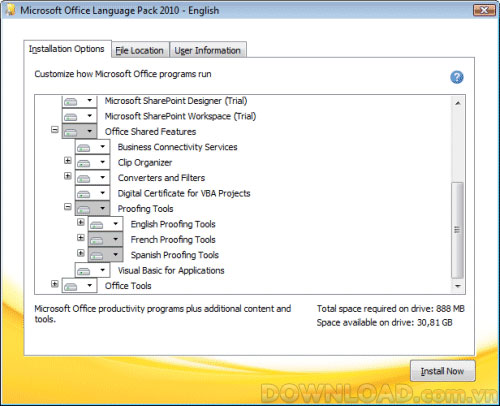Expand the English Proofing Tools node
Screen dimensions: 500x406
click(x=81, y=222)
